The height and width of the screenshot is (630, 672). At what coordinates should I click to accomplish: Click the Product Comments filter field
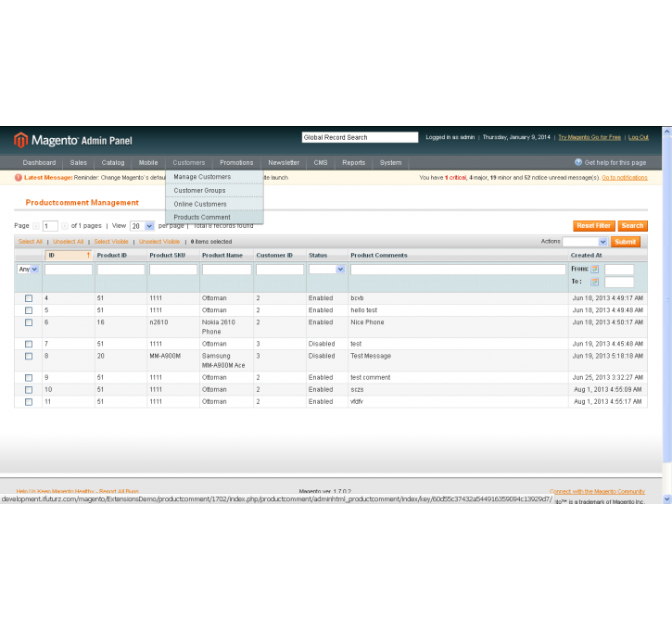[458, 270]
